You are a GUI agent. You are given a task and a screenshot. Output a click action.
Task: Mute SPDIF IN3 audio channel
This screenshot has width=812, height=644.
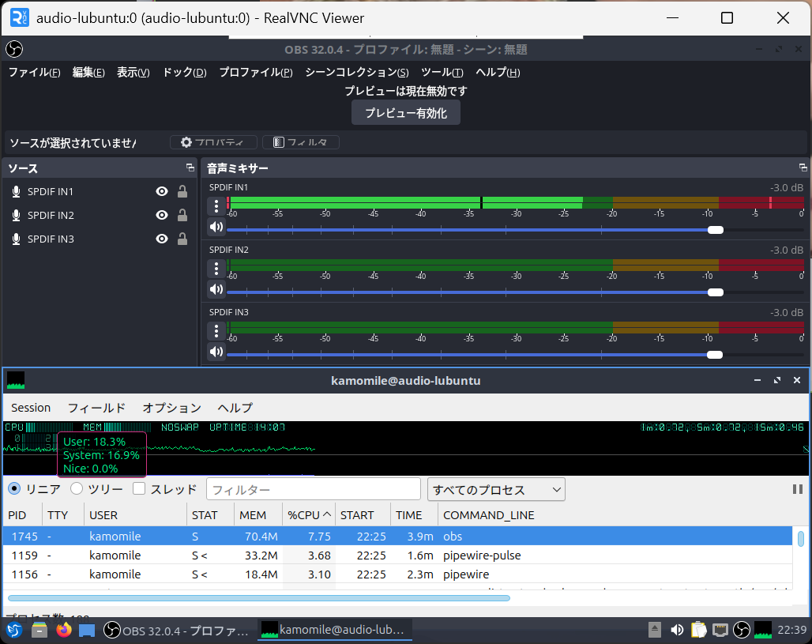point(216,352)
